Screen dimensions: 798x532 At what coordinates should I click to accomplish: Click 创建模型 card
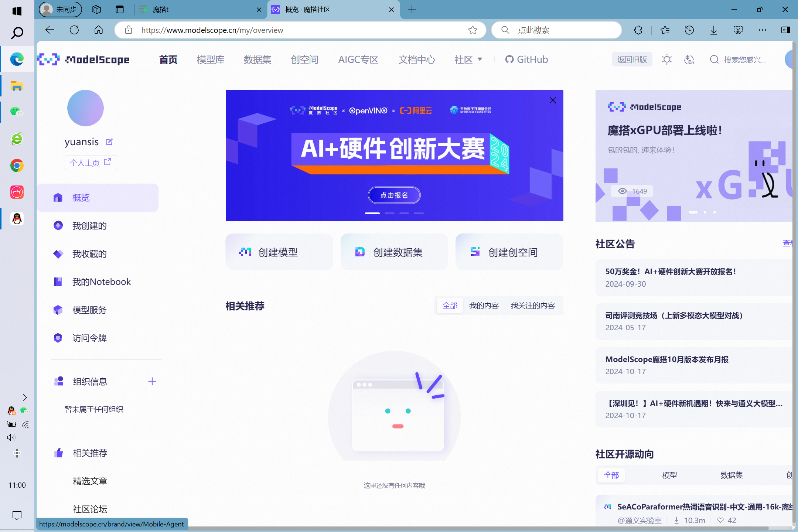[x=279, y=252]
